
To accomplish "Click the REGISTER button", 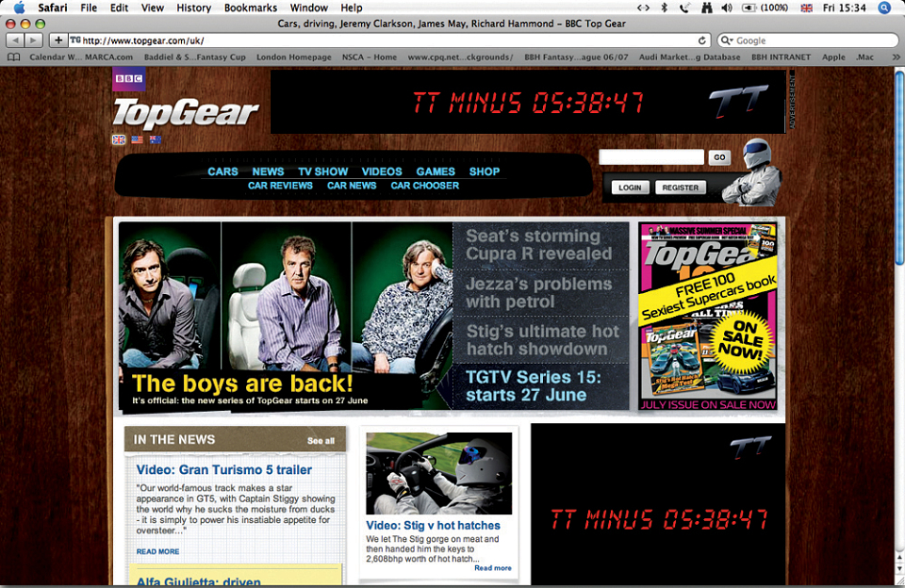I will [681, 188].
